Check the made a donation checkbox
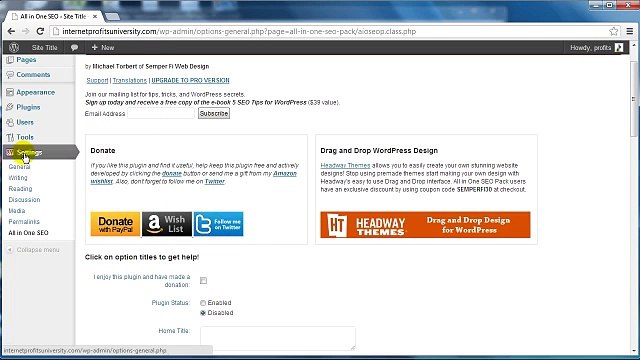Viewport: 640px width, 360px height. pyautogui.click(x=203, y=281)
